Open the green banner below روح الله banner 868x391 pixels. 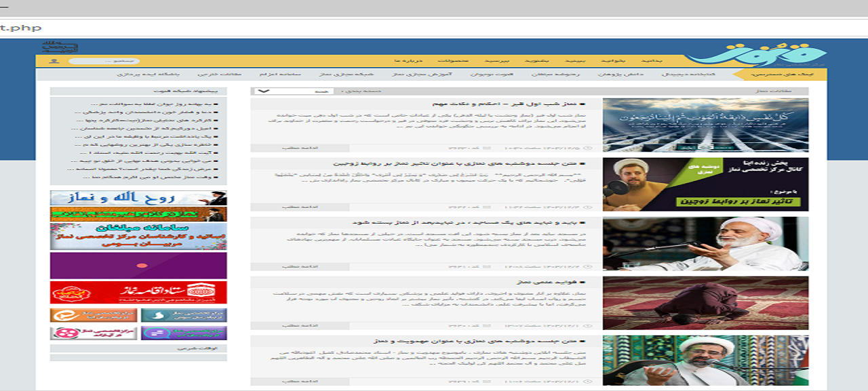coord(138,214)
